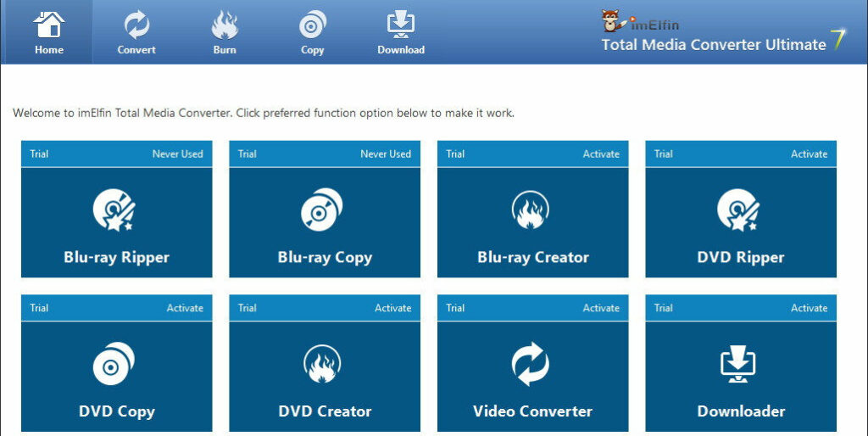Screen dimensions: 868x436
Task: Click Activate on the Blu-ray Creator tile
Action: point(601,154)
